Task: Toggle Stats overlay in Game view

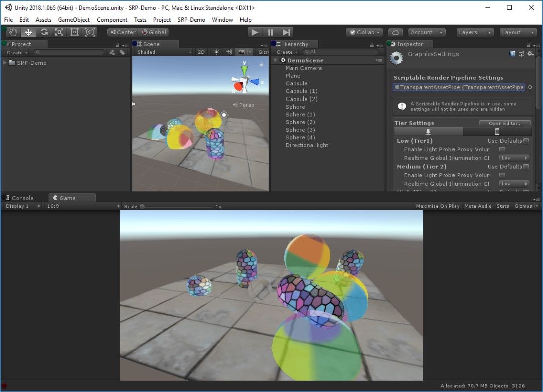Action: (502, 206)
